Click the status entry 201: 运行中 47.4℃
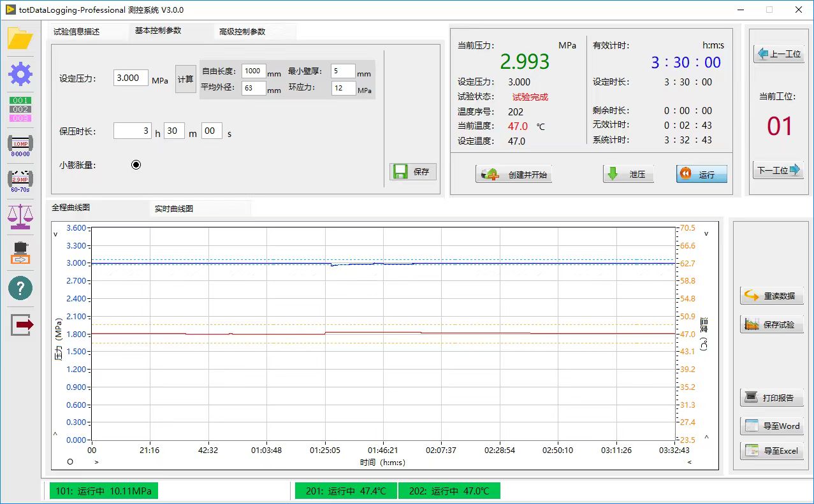This screenshot has width=814, height=504. click(x=346, y=491)
